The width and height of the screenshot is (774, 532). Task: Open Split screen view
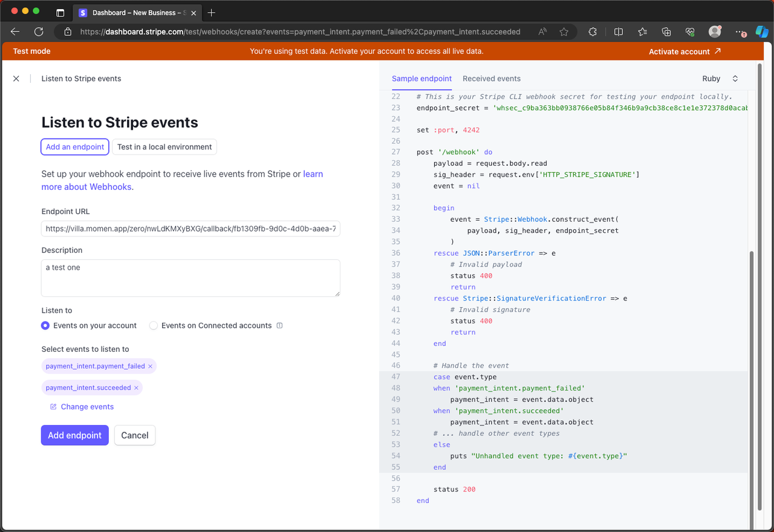click(x=618, y=32)
